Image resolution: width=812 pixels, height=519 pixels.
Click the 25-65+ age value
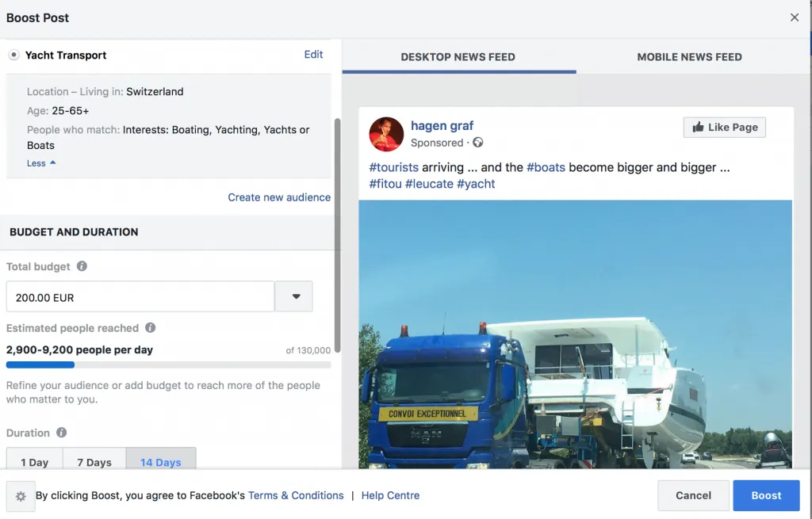(x=71, y=111)
